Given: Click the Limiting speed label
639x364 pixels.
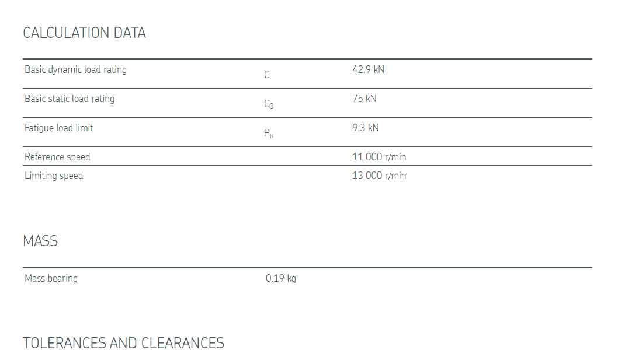Looking at the screenshot, I should [x=54, y=176].
